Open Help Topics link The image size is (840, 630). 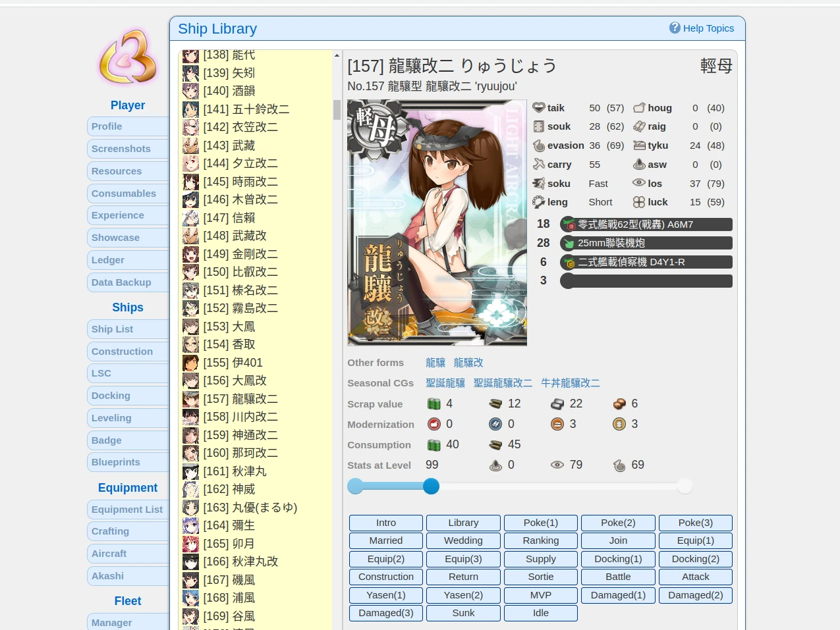click(708, 28)
